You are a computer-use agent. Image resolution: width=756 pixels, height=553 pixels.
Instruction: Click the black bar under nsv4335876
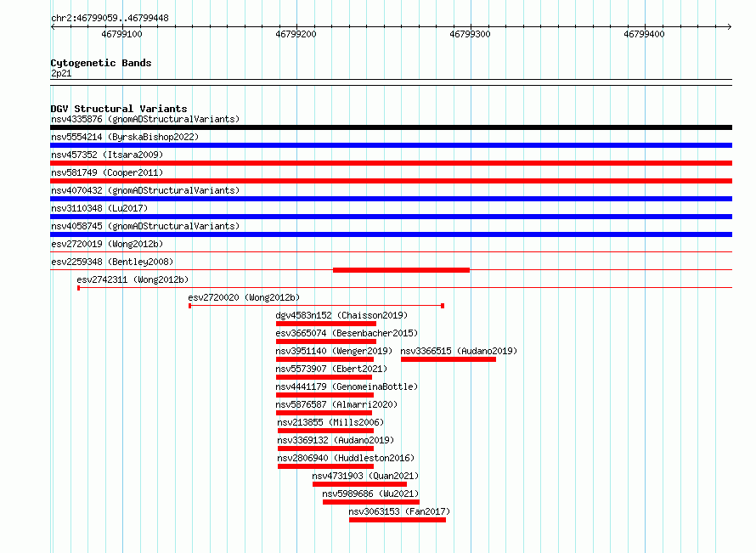click(391, 127)
